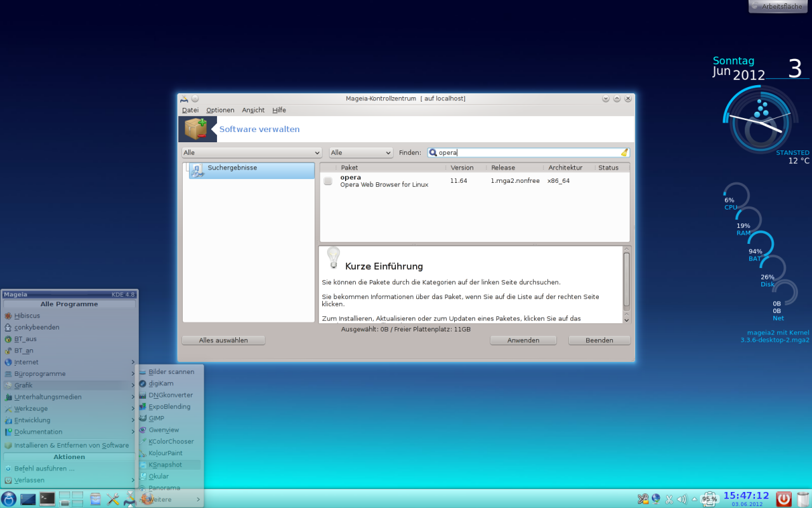Click the show desktop icon in taskbar

(28, 499)
